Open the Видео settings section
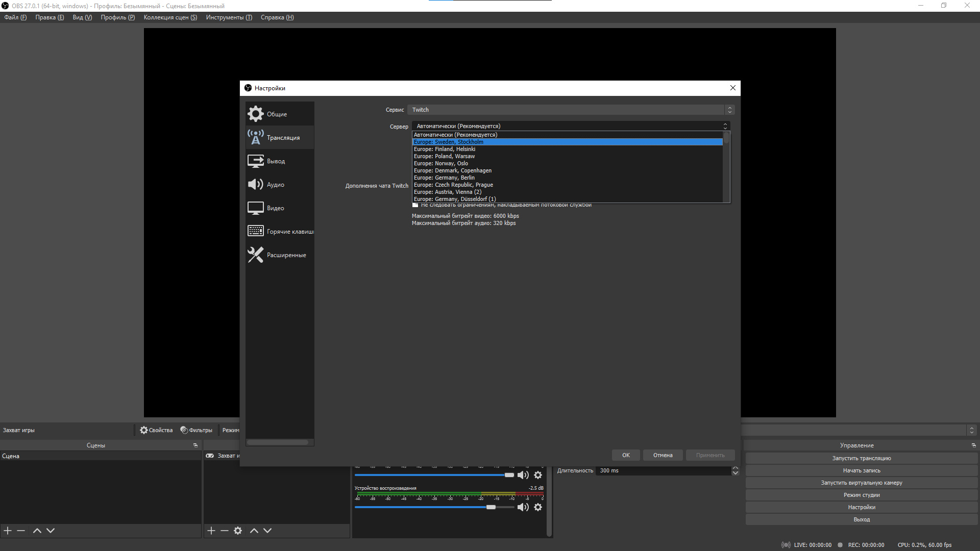Image resolution: width=980 pixels, height=551 pixels. pos(280,208)
